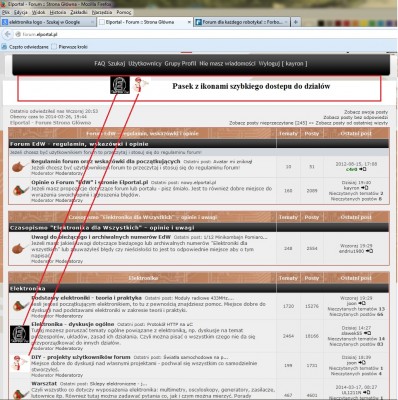
Task: Open the last post 'Moduły radiowe 433MHz...'
Action: click(x=205, y=298)
